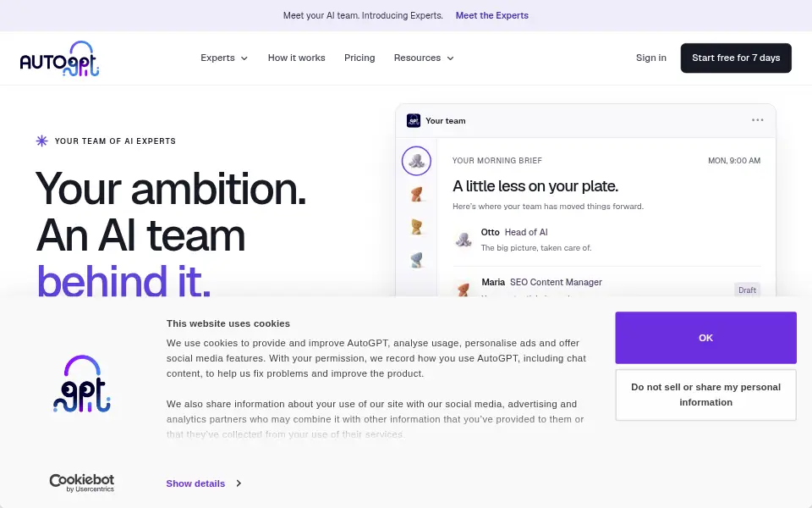
Task: Expand the Resources dropdown menu
Action: coord(424,58)
